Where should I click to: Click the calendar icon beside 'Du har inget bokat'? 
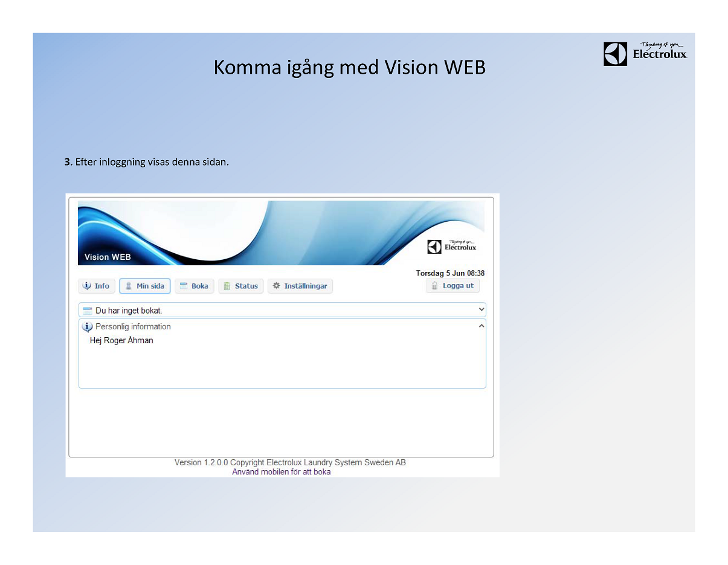(88, 311)
